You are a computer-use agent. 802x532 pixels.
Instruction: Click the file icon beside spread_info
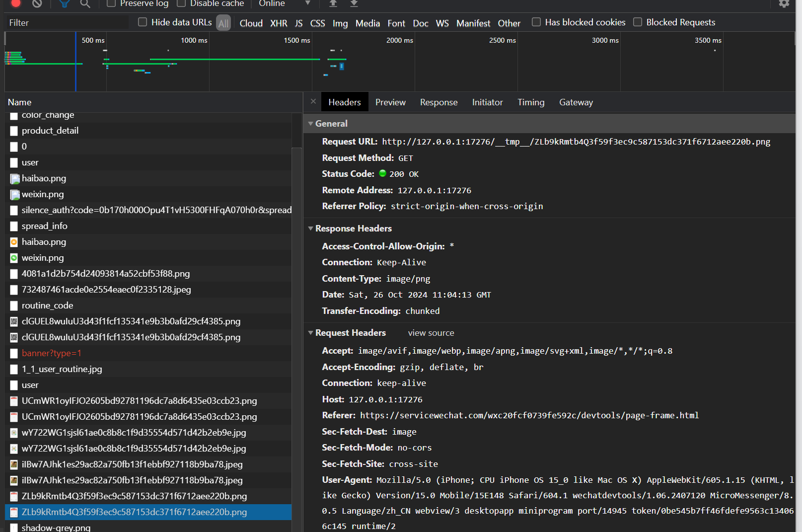tap(14, 226)
